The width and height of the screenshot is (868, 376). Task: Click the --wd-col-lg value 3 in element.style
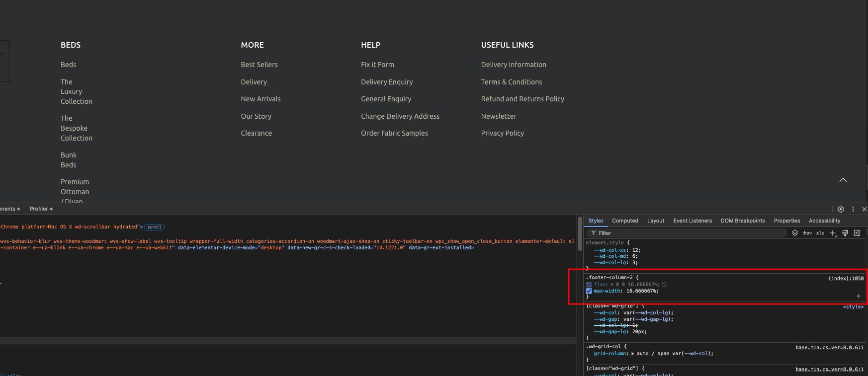[x=633, y=263]
